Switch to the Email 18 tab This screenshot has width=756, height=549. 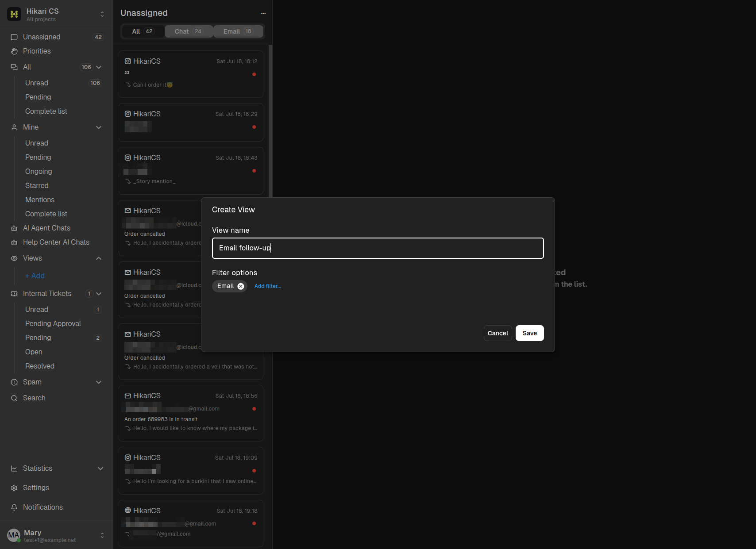pyautogui.click(x=238, y=31)
